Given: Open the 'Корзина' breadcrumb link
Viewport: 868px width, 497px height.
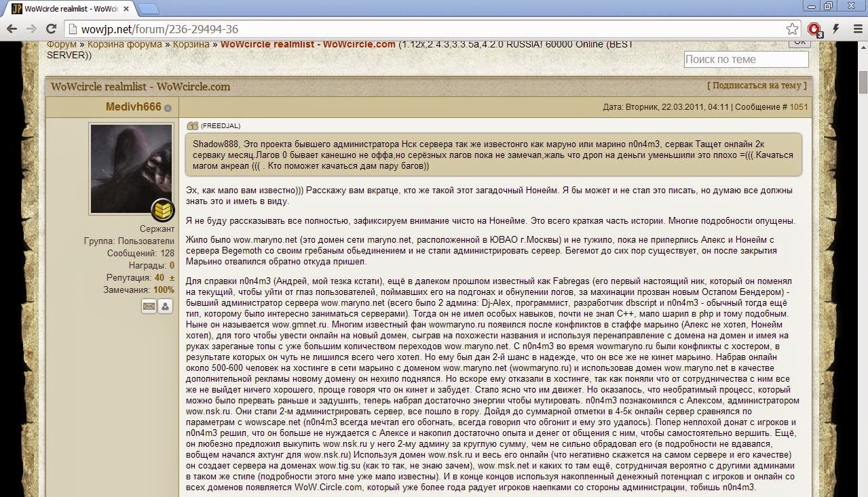Looking at the screenshot, I should coord(191,45).
